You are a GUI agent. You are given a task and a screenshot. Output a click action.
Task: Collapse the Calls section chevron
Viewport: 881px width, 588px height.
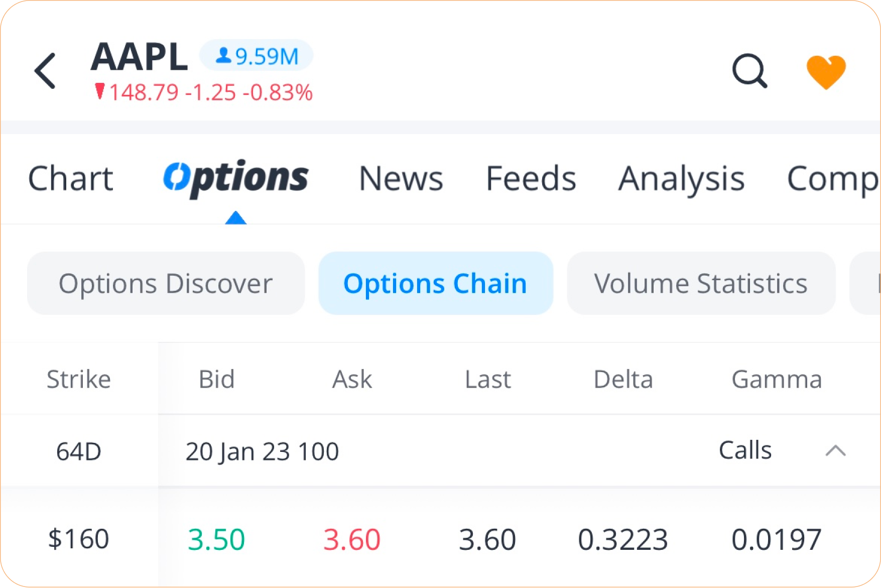(x=835, y=450)
